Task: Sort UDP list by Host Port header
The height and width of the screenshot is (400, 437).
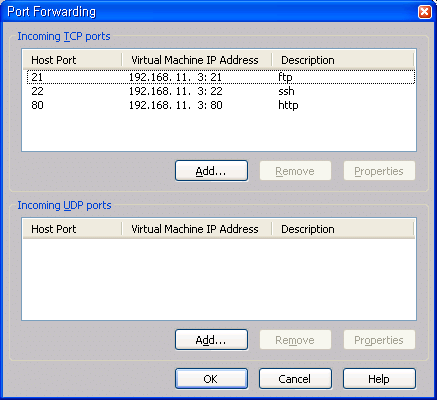Action: click(x=72, y=229)
